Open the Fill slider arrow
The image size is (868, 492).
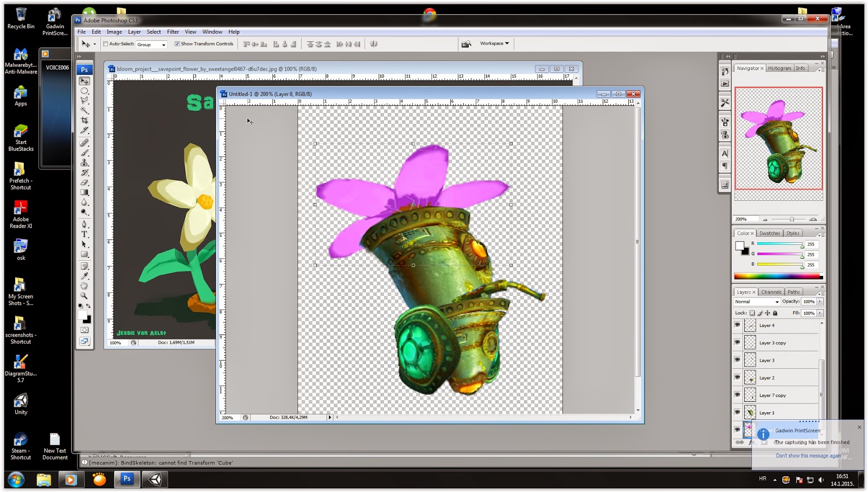pos(820,313)
